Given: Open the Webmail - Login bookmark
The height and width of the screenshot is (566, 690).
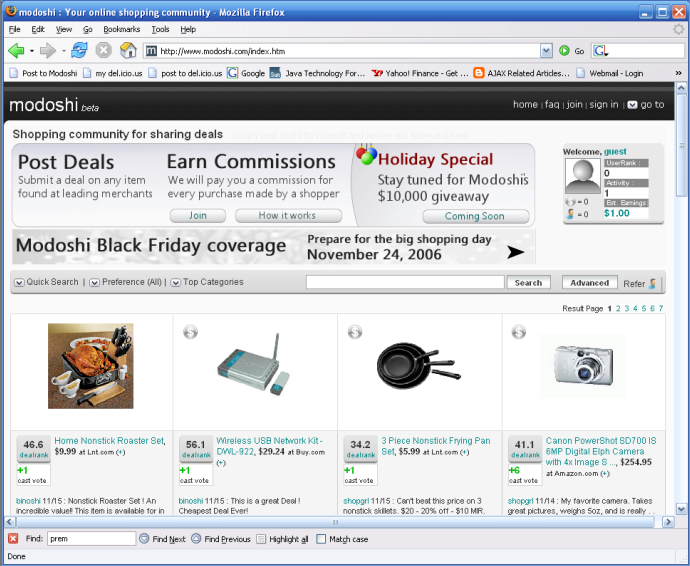Looking at the screenshot, I should [x=609, y=73].
